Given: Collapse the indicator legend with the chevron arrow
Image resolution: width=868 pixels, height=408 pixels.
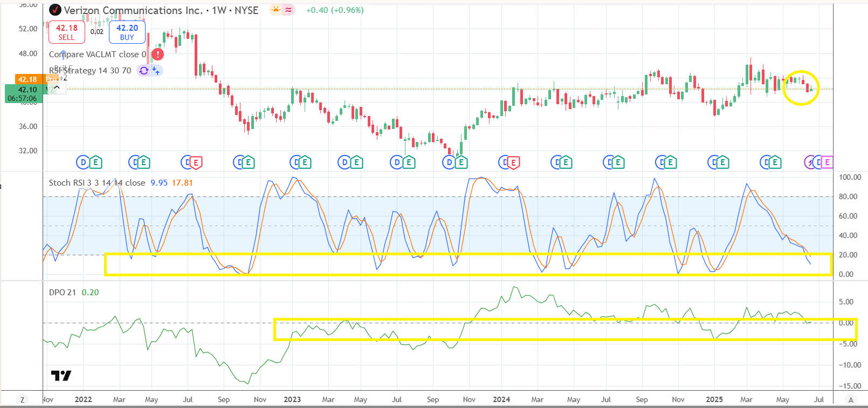Looking at the screenshot, I should click(x=57, y=87).
